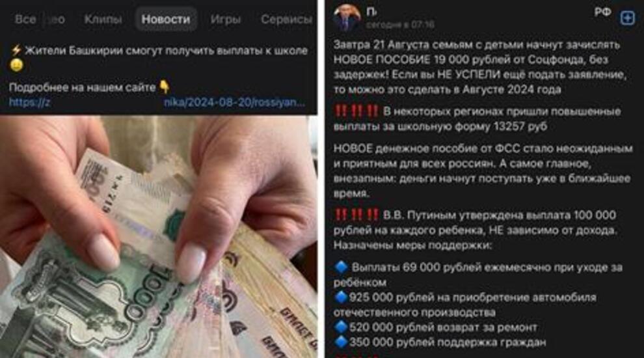Image resolution: width=644 pixels, height=358 pixels.
Task: Click red exclamation marks before В.В. Путиным
Action: pyautogui.click(x=356, y=215)
